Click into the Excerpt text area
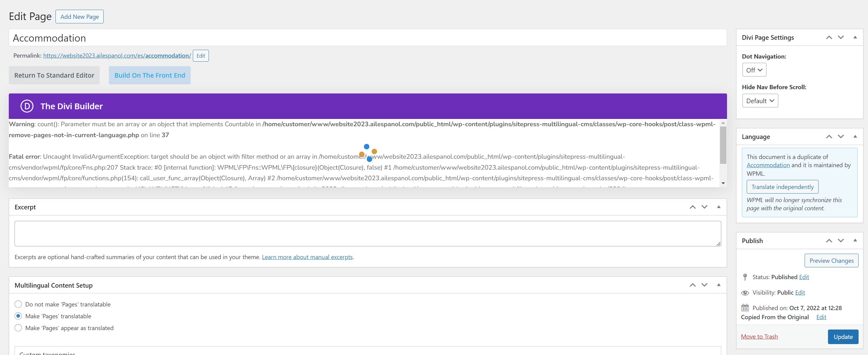Screen dimensions: 868x355 (367, 234)
